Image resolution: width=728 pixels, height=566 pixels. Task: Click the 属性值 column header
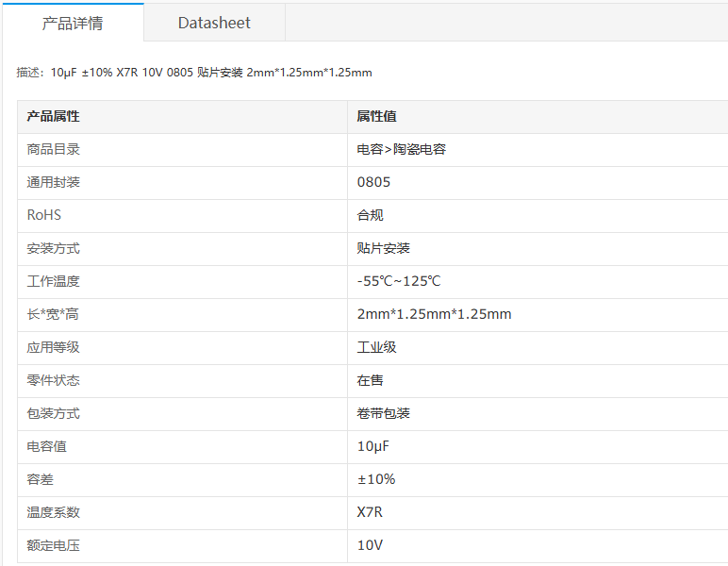(376, 116)
